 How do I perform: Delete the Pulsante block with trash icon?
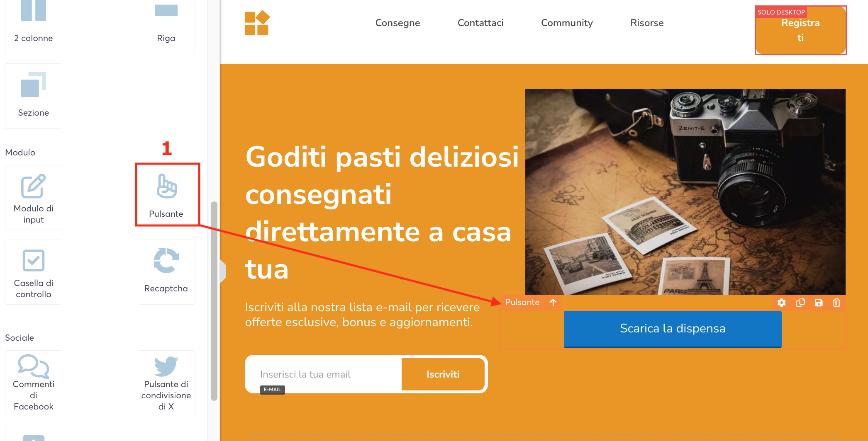click(x=836, y=303)
